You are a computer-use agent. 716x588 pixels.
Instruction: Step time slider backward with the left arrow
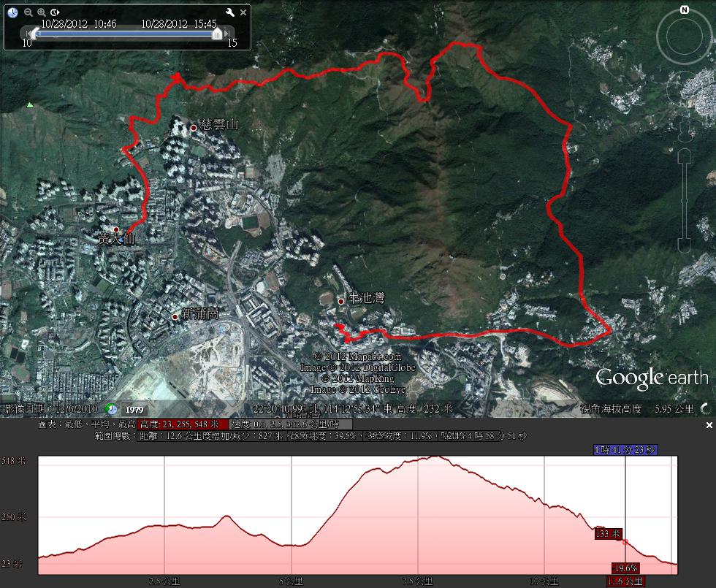coord(28,34)
